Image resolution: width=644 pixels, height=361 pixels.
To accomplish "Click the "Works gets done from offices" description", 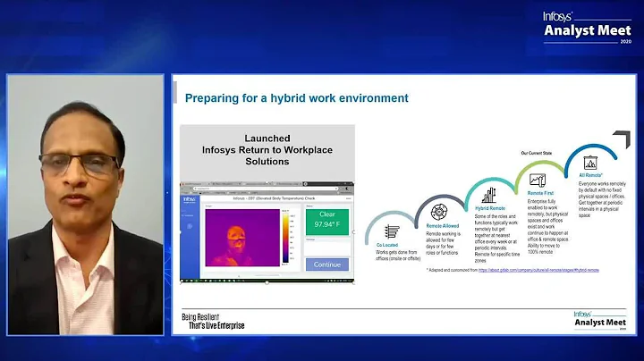I will 398,256.
